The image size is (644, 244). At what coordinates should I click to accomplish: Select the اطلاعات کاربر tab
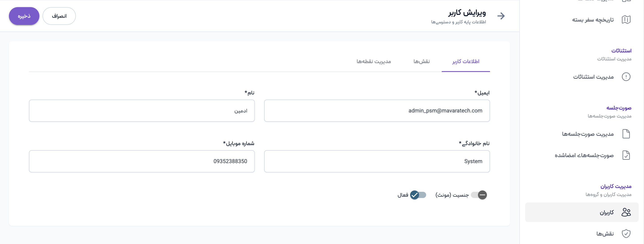pos(466,61)
